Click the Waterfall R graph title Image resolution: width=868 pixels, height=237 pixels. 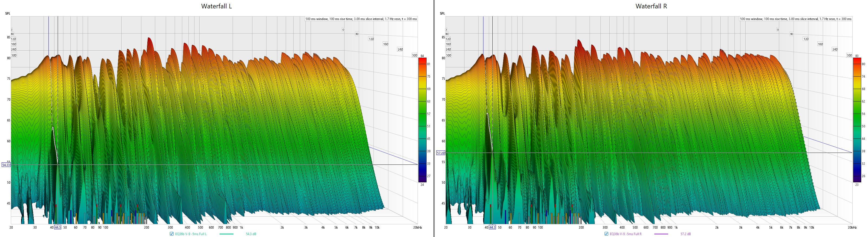click(651, 6)
